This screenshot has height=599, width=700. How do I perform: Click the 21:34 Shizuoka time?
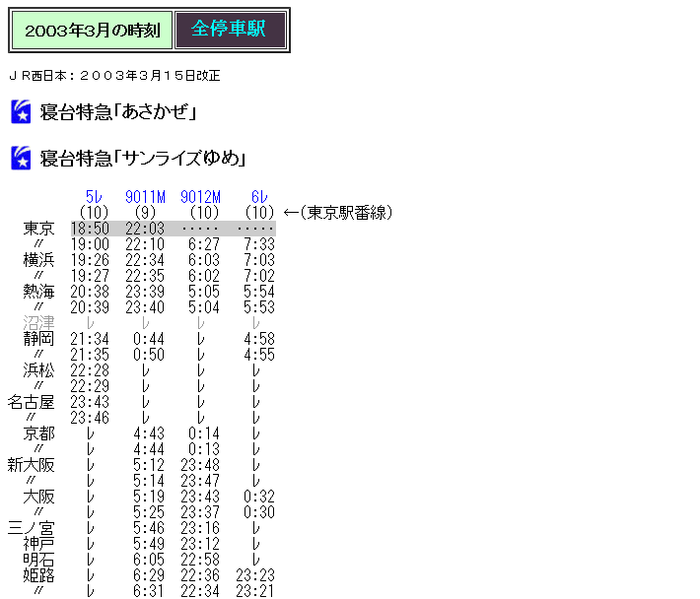90,339
